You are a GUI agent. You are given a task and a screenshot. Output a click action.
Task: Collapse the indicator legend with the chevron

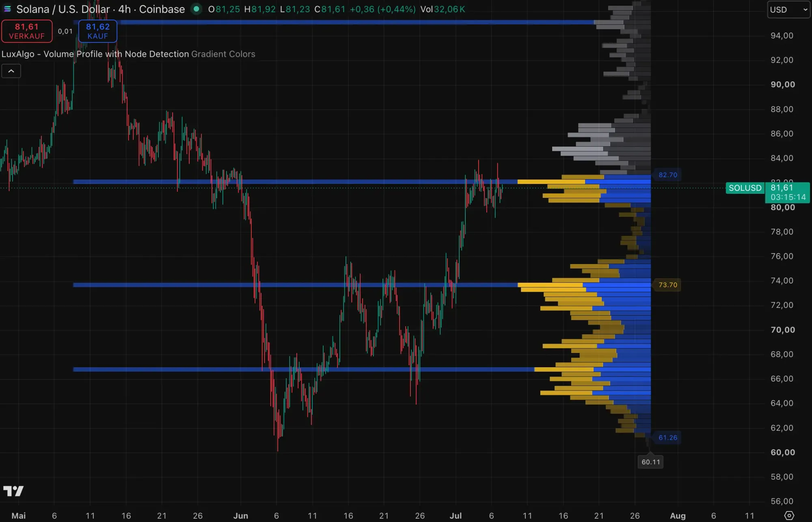coord(11,71)
